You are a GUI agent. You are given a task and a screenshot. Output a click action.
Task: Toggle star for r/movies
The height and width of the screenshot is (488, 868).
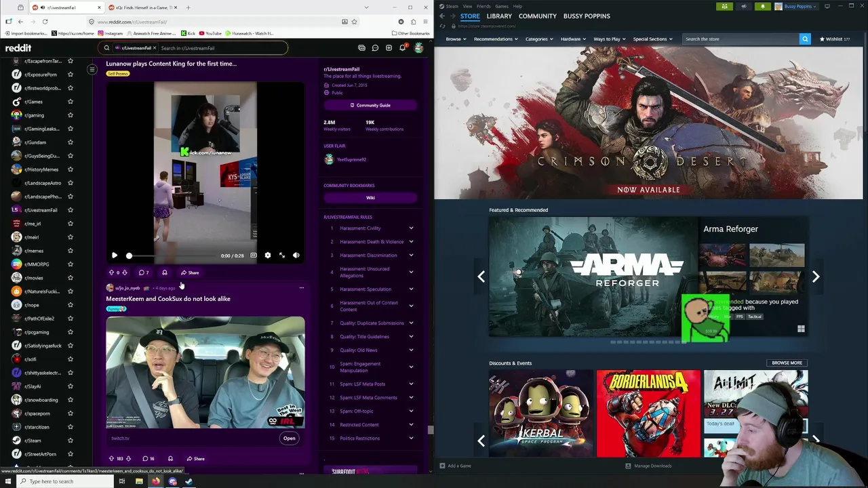pyautogui.click(x=70, y=278)
